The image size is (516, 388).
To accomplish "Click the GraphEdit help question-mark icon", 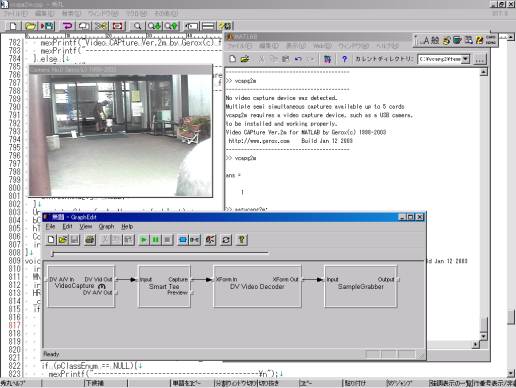I will coord(242,240).
